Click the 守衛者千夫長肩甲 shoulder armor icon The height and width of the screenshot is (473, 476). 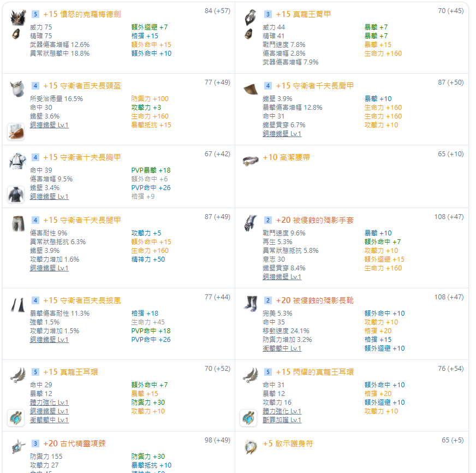point(251,89)
